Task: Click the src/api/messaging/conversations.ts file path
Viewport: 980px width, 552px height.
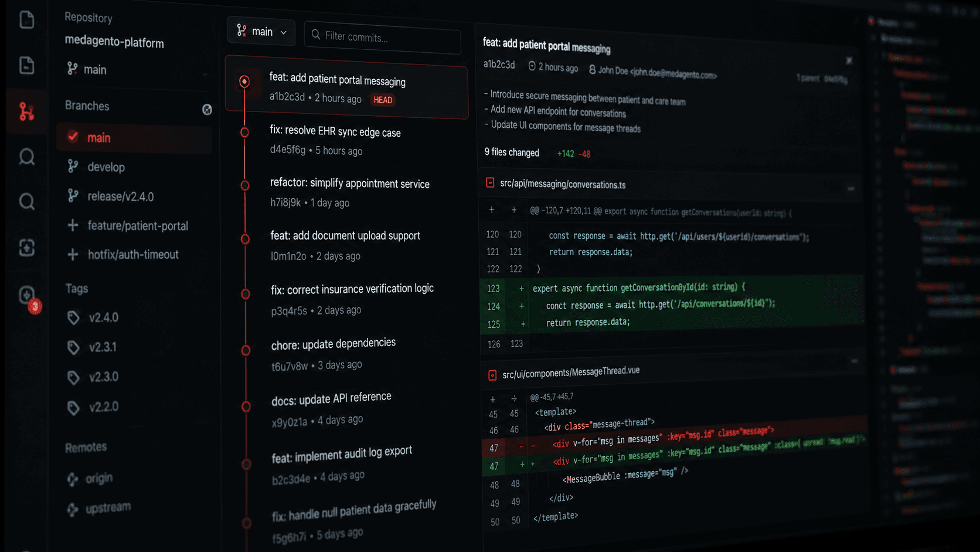Action: pos(563,184)
